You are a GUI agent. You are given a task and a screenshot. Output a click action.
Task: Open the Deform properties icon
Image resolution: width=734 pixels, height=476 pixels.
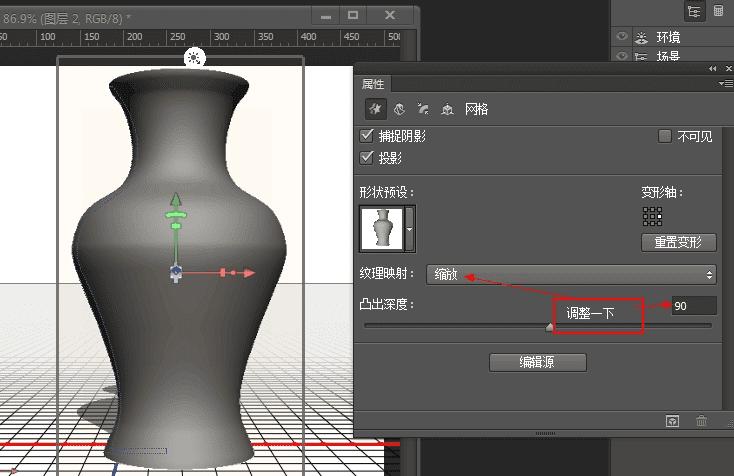point(399,109)
